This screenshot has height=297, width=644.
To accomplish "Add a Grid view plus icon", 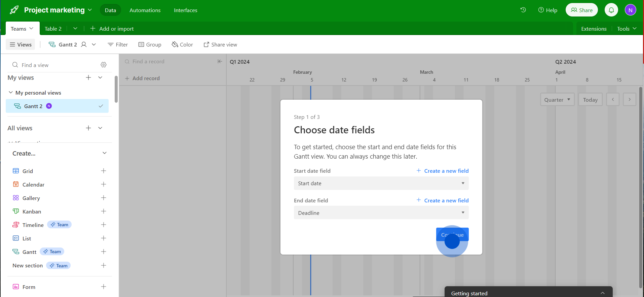I will click(104, 171).
